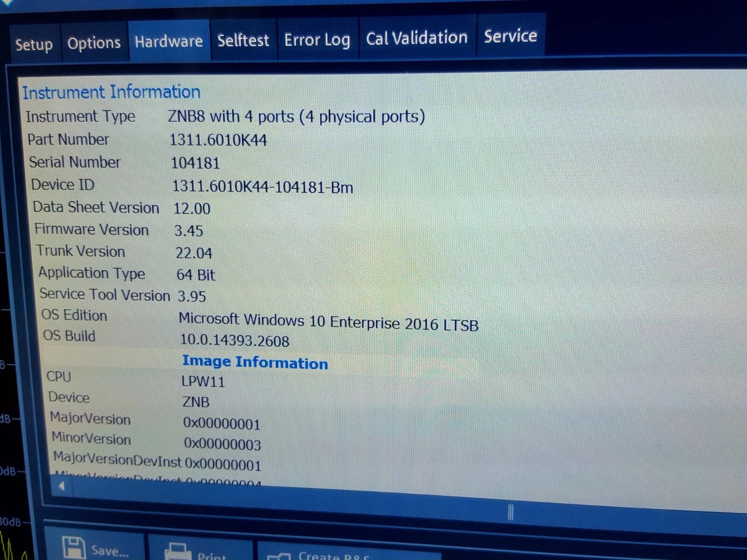Click the Trunk Version value 22.04
This screenshot has height=560, width=747.
tap(194, 253)
